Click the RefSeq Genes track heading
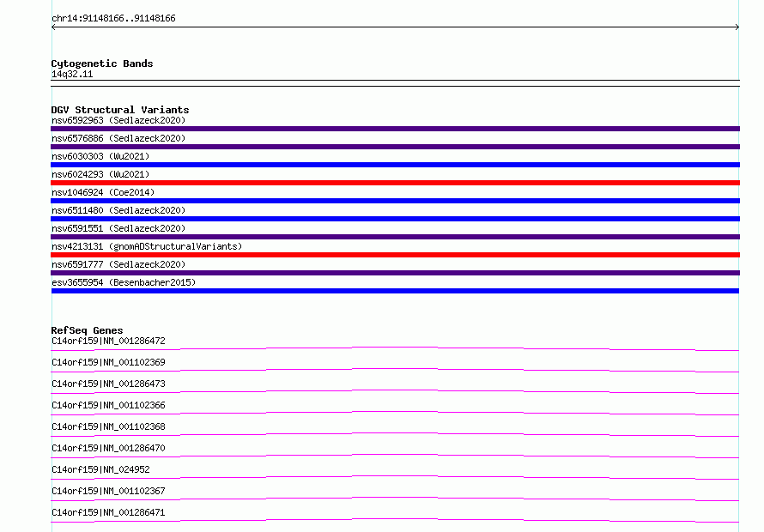The image size is (764, 532). pyautogui.click(x=87, y=330)
